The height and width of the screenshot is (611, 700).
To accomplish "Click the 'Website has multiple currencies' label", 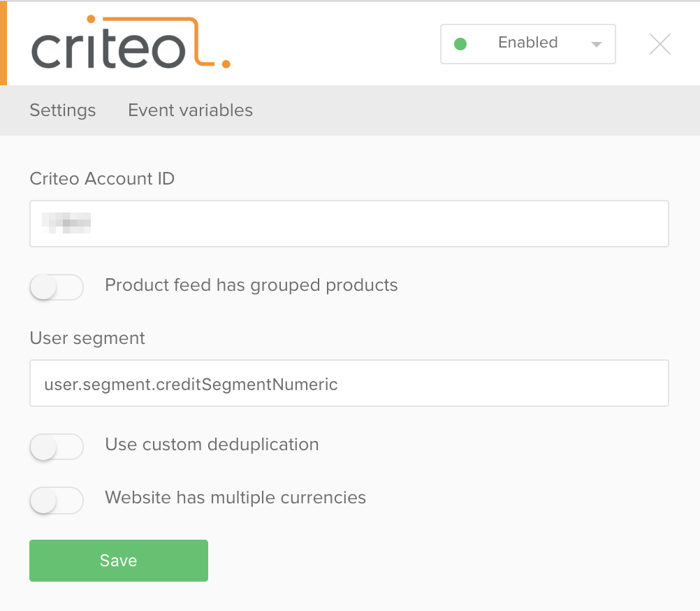I will [235, 498].
